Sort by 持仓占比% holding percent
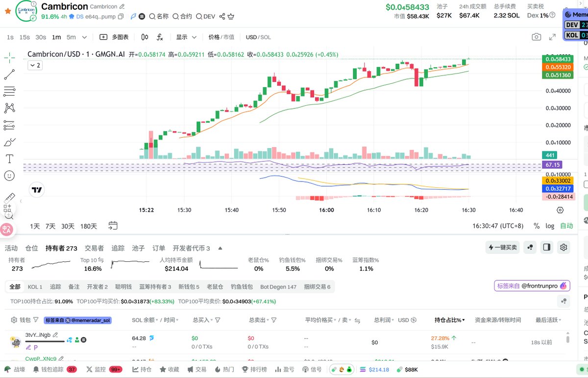588x378 pixels. tap(449, 320)
